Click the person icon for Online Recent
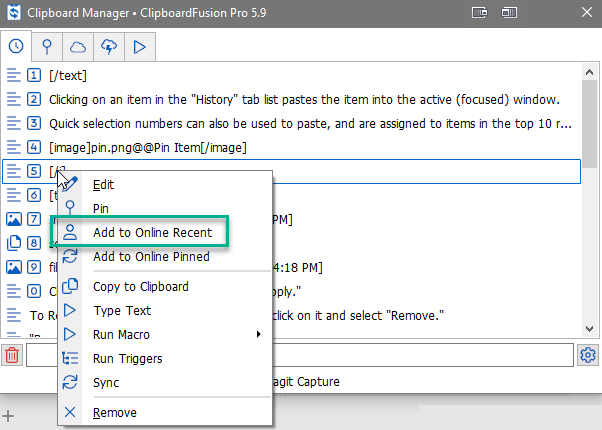This screenshot has height=430, width=602. point(70,232)
